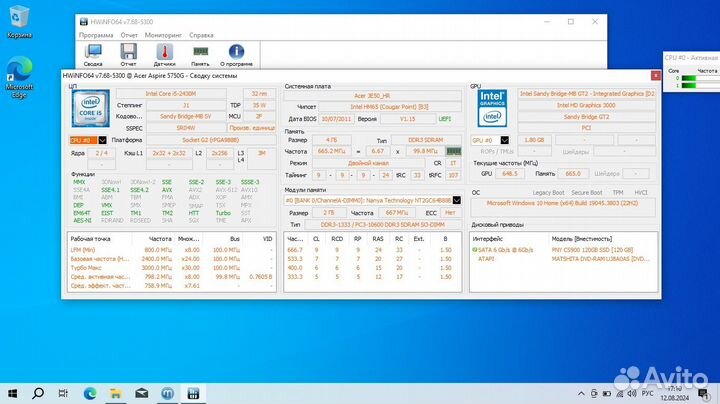Click the BIOS date 10/07/2011 field
Viewport: 720px width, 404px height.
(x=336, y=119)
